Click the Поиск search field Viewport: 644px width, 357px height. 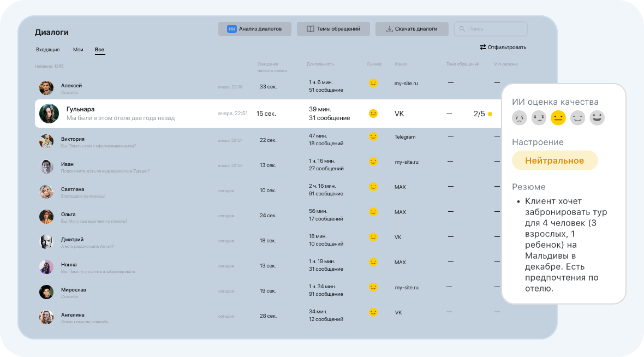491,29
